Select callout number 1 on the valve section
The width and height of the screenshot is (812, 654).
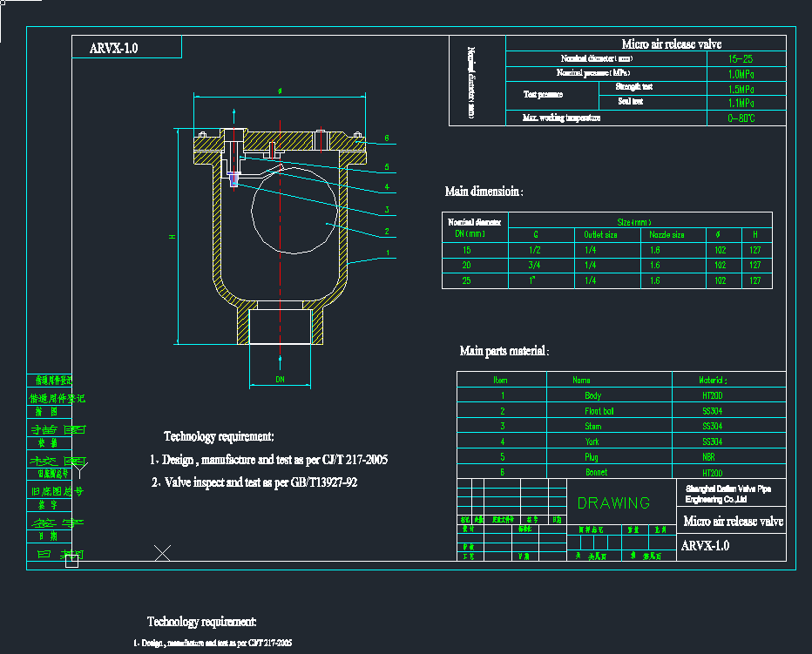(x=388, y=253)
